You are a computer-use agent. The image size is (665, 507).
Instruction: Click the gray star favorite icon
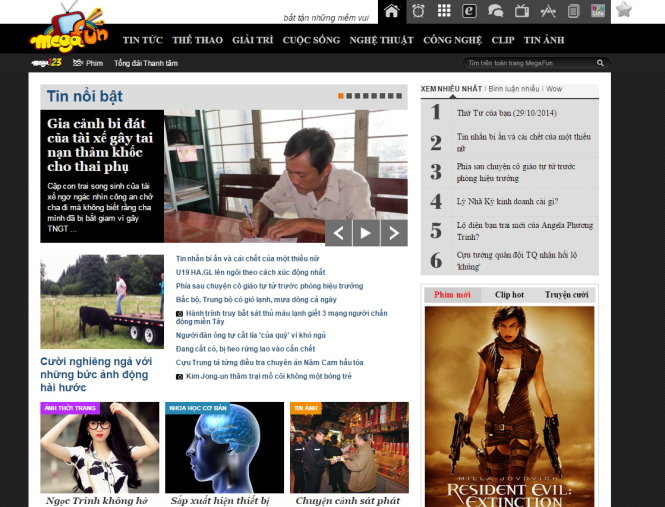coord(623,10)
